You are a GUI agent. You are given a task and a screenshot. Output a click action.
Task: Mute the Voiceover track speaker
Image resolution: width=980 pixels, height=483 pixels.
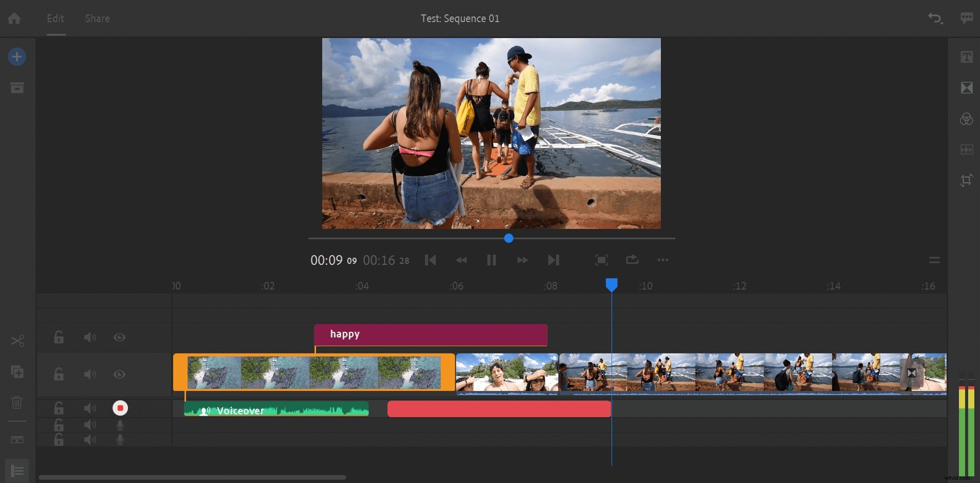pos(89,408)
